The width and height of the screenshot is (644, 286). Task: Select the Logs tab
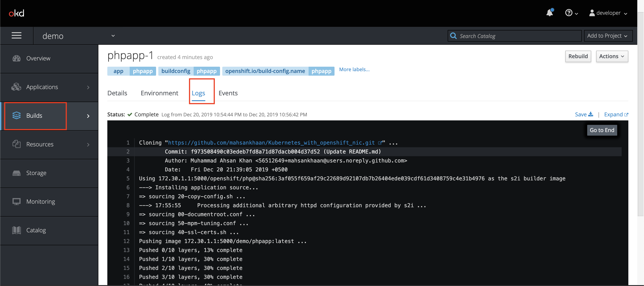click(x=198, y=92)
